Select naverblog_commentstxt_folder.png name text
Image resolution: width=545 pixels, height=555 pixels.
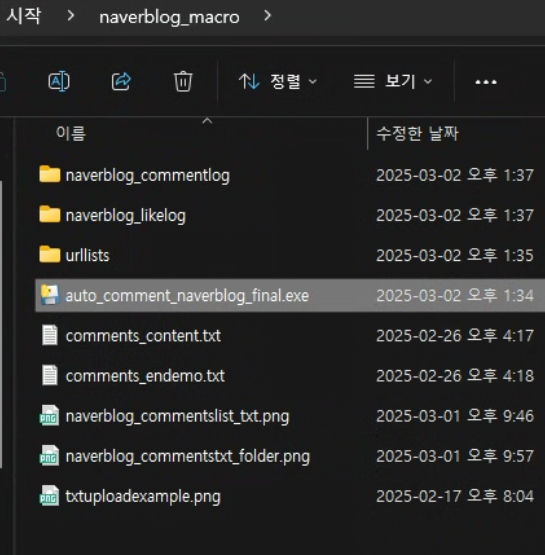coord(188,457)
